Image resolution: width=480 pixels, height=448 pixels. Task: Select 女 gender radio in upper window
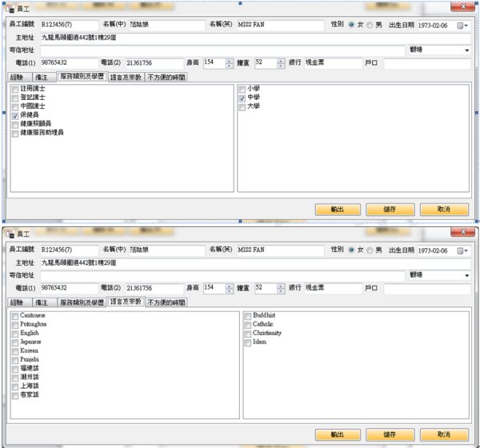point(352,25)
